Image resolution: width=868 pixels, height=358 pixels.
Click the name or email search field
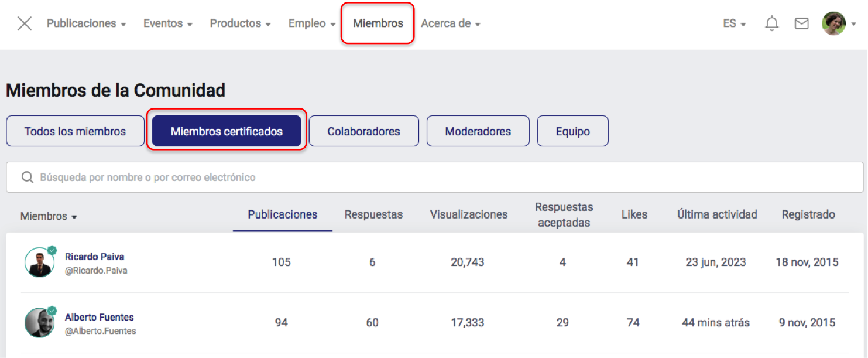click(x=433, y=178)
